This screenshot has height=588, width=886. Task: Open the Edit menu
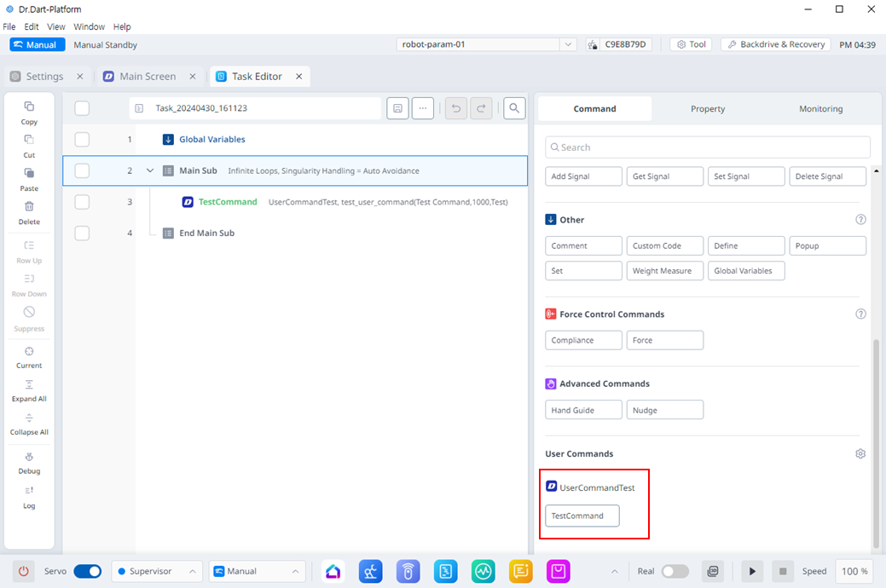click(31, 26)
